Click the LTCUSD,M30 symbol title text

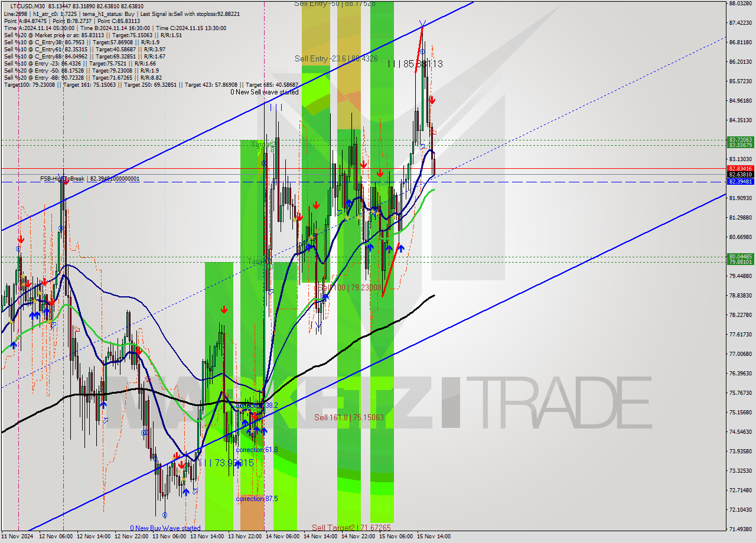click(28, 6)
